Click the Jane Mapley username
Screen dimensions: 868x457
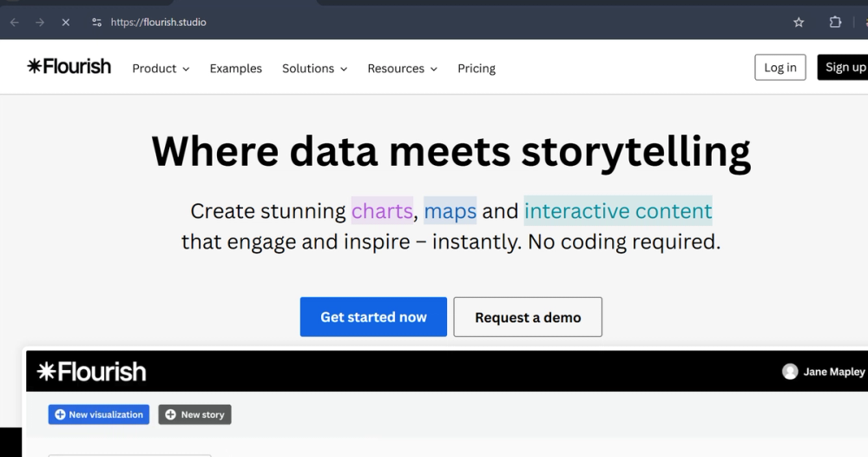point(833,372)
